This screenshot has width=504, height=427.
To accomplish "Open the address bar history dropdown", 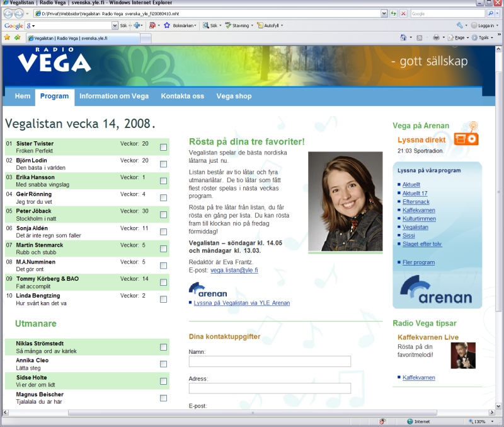I will tap(384, 13).
